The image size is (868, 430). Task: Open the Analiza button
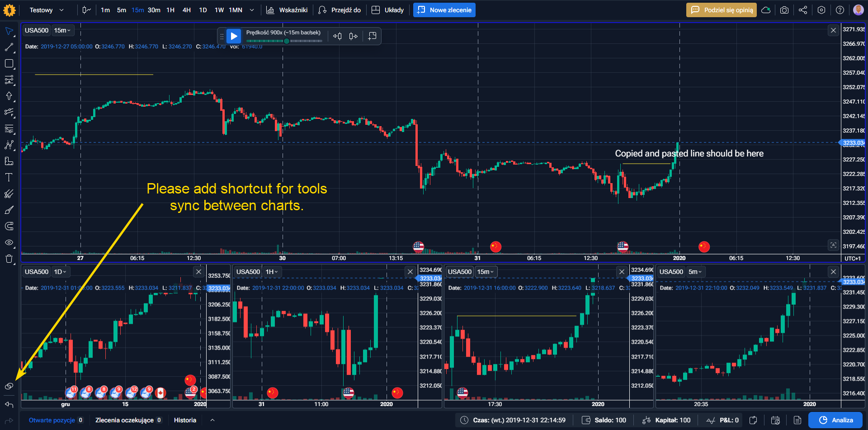(x=836, y=420)
